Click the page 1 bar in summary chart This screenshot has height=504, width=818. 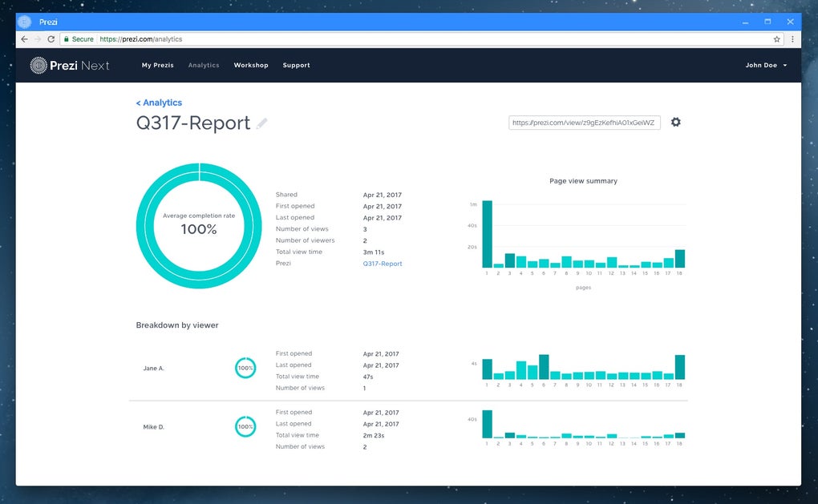coord(488,234)
